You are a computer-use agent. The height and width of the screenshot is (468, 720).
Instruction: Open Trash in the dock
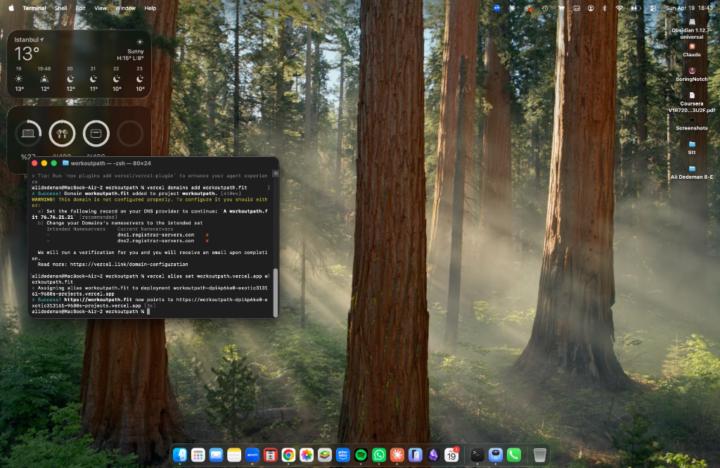coord(540,455)
